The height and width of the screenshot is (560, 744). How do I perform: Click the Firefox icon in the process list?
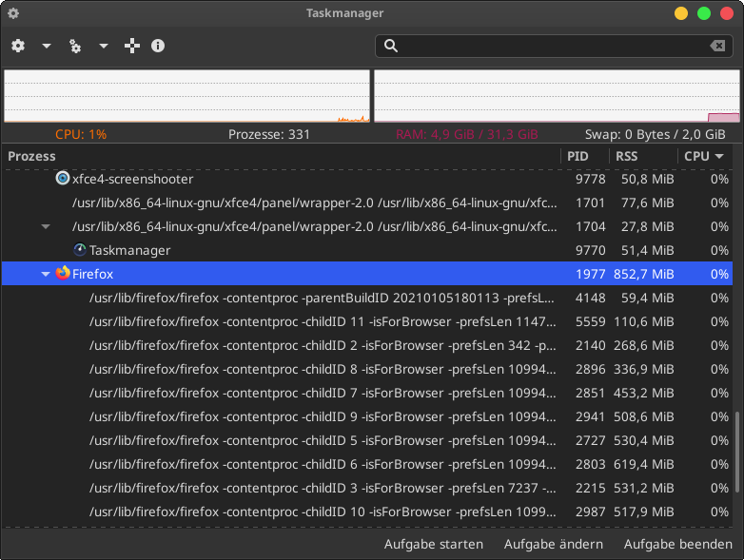[x=63, y=273]
